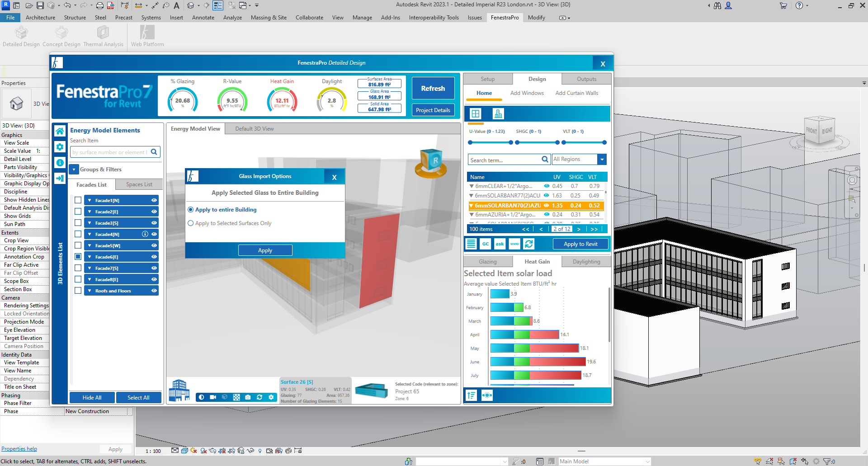Open Default 3D View house icon in toolbar
The height and width of the screenshot is (466, 868).
(191, 5)
